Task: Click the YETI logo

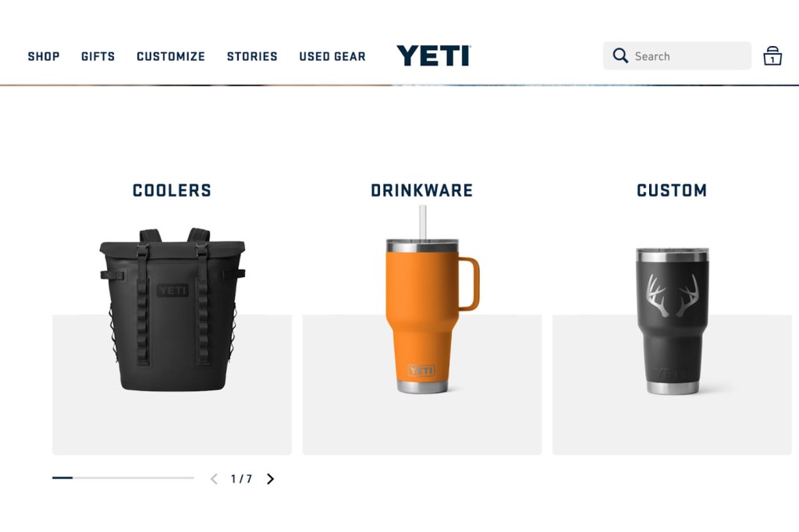Action: (434, 55)
